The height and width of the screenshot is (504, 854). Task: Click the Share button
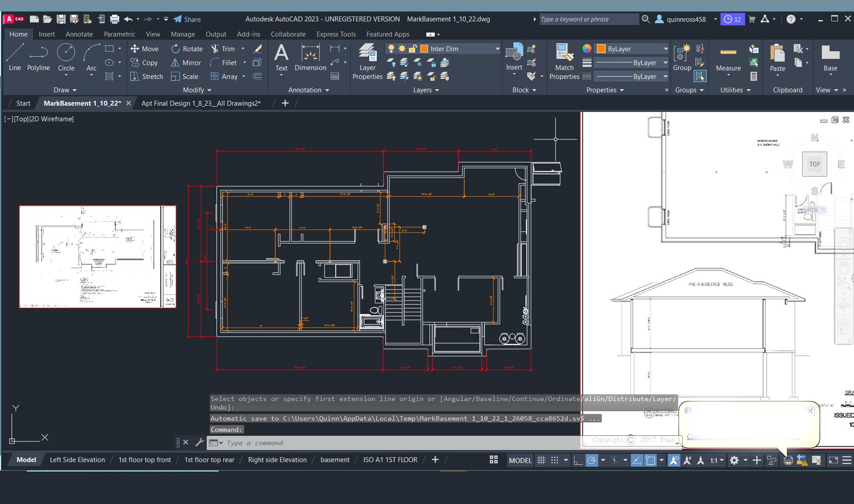187,19
